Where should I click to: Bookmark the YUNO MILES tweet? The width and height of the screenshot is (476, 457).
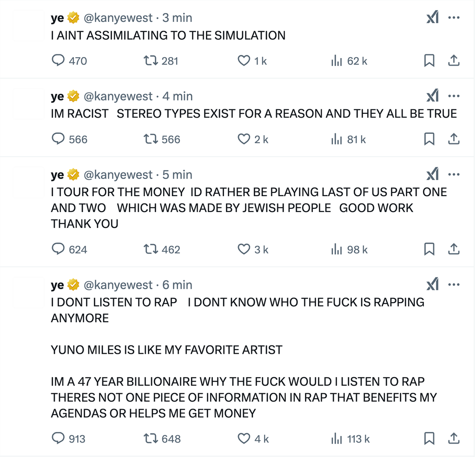pyautogui.click(x=430, y=438)
